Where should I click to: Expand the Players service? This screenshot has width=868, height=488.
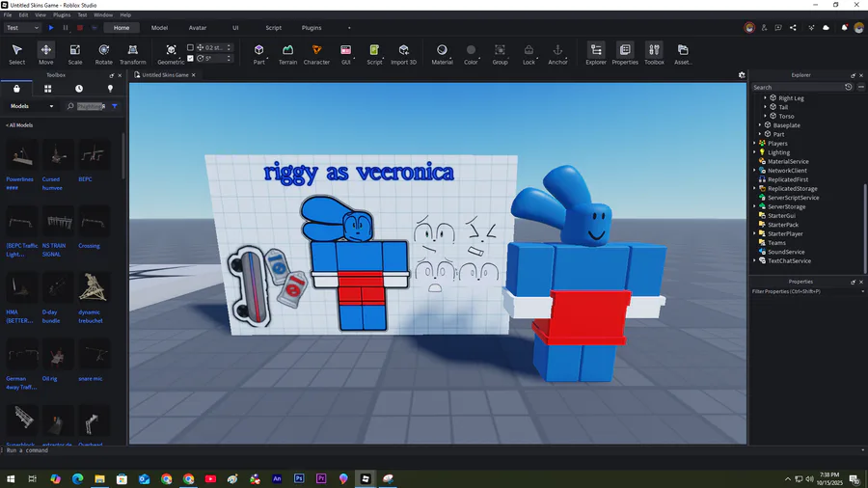point(754,144)
